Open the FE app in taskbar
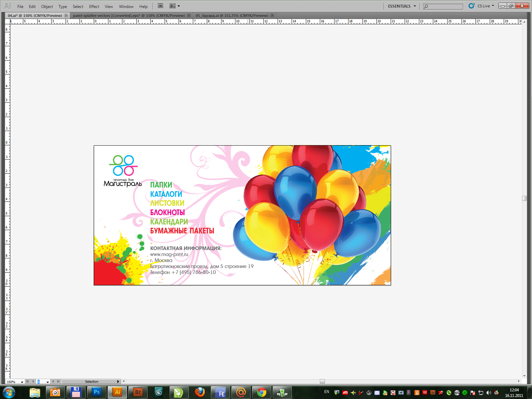Screen dimensions: 532x399 pos(220,393)
